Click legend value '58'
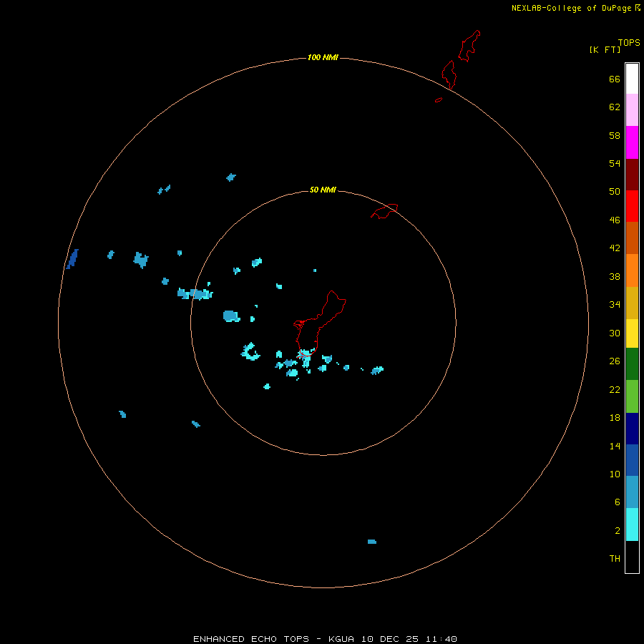The height and width of the screenshot is (644, 644). point(615,135)
